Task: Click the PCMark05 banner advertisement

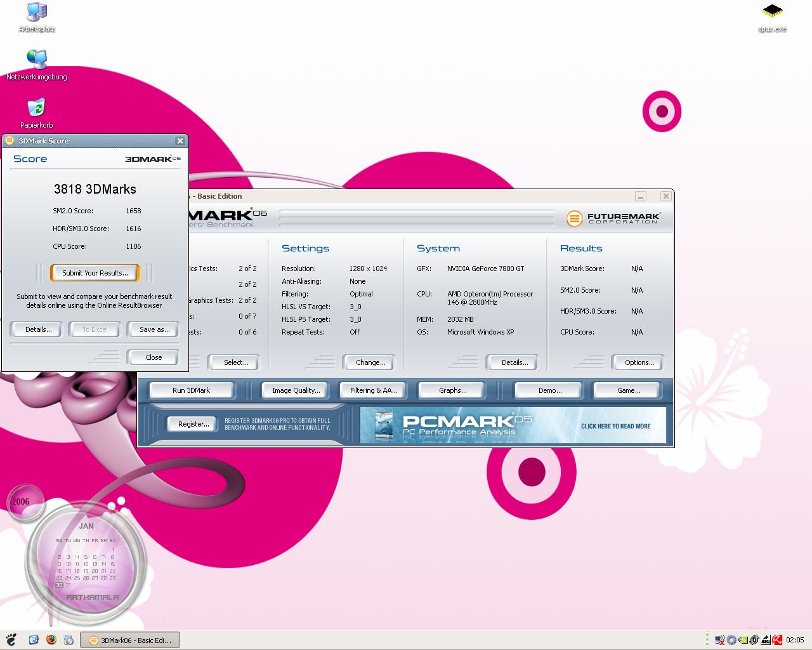Action: pyautogui.click(x=513, y=425)
